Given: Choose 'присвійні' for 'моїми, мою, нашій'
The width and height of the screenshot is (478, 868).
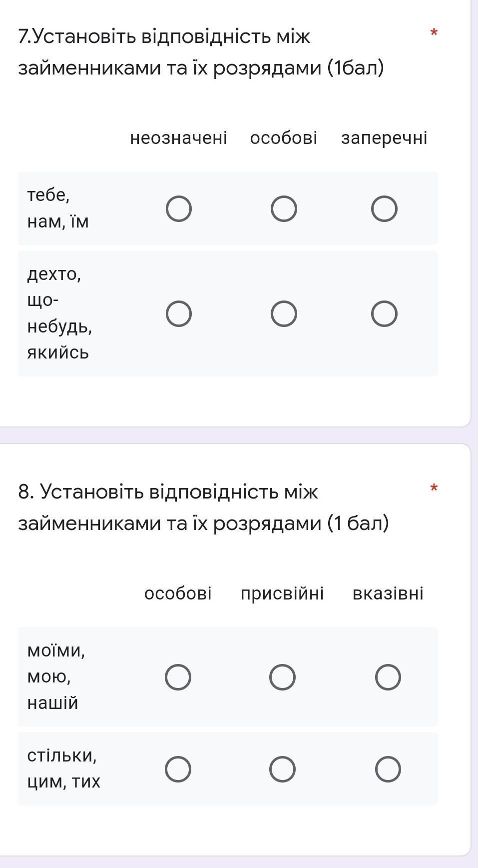Looking at the screenshot, I should click(282, 677).
